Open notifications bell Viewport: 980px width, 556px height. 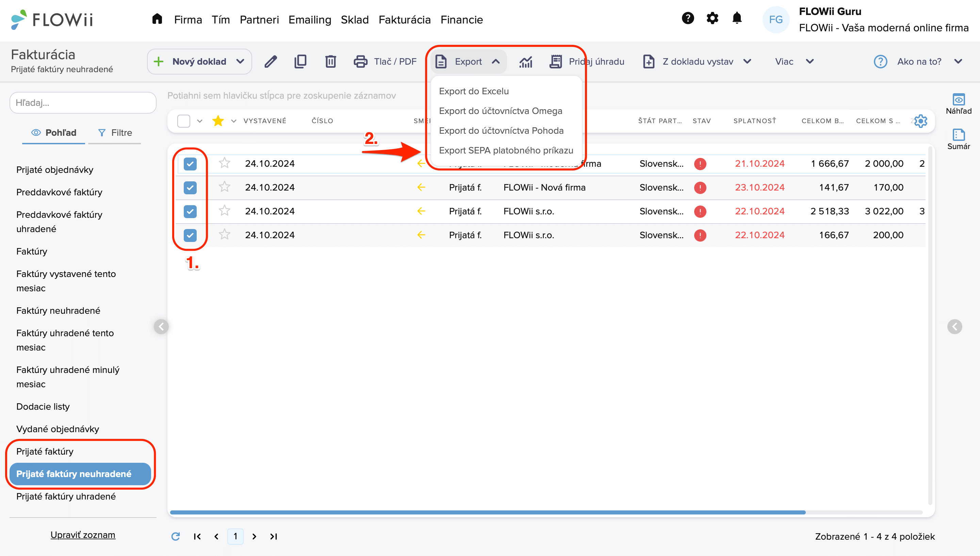737,18
